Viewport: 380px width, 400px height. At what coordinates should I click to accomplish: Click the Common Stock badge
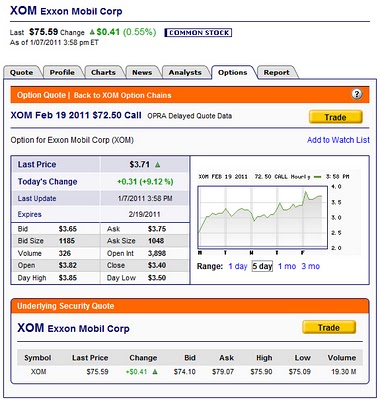pyautogui.click(x=198, y=33)
